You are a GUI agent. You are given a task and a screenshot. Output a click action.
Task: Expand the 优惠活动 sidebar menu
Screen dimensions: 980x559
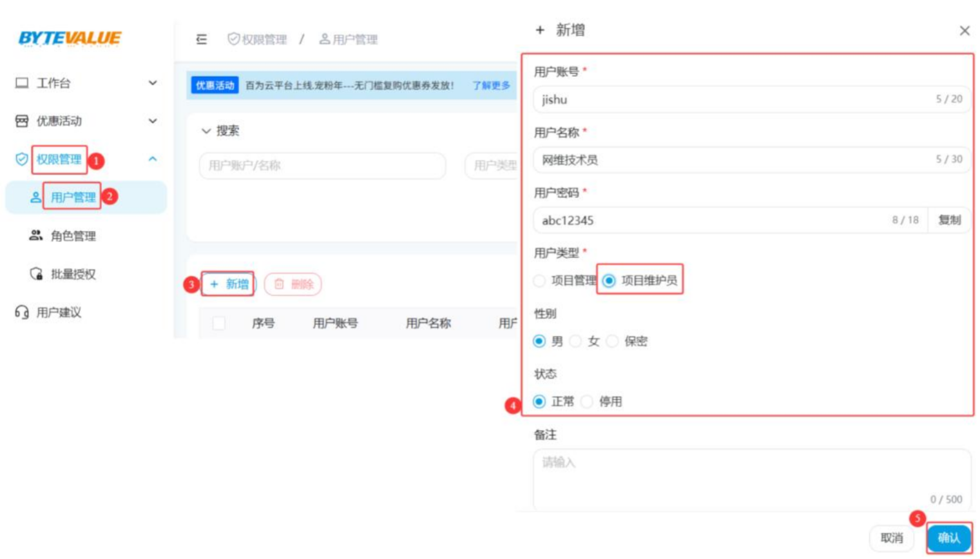point(86,121)
